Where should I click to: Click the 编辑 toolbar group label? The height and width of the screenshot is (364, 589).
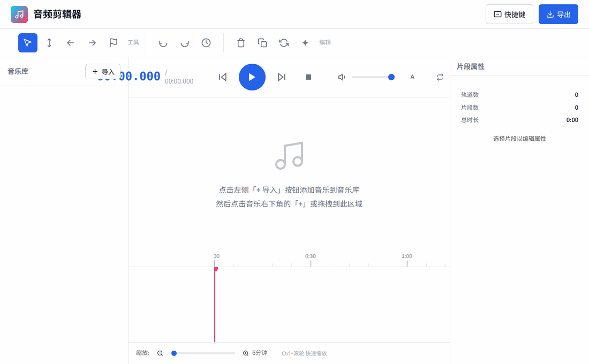[325, 42]
